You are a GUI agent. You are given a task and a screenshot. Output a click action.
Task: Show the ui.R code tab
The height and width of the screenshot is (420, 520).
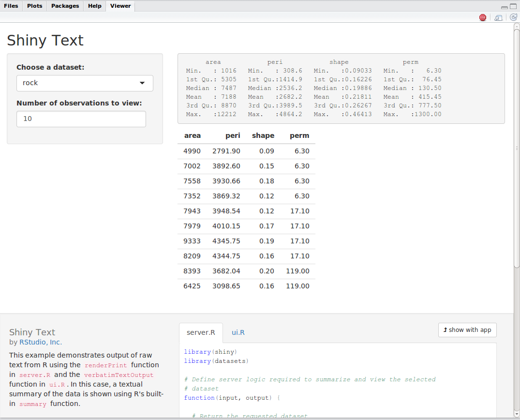click(x=238, y=332)
